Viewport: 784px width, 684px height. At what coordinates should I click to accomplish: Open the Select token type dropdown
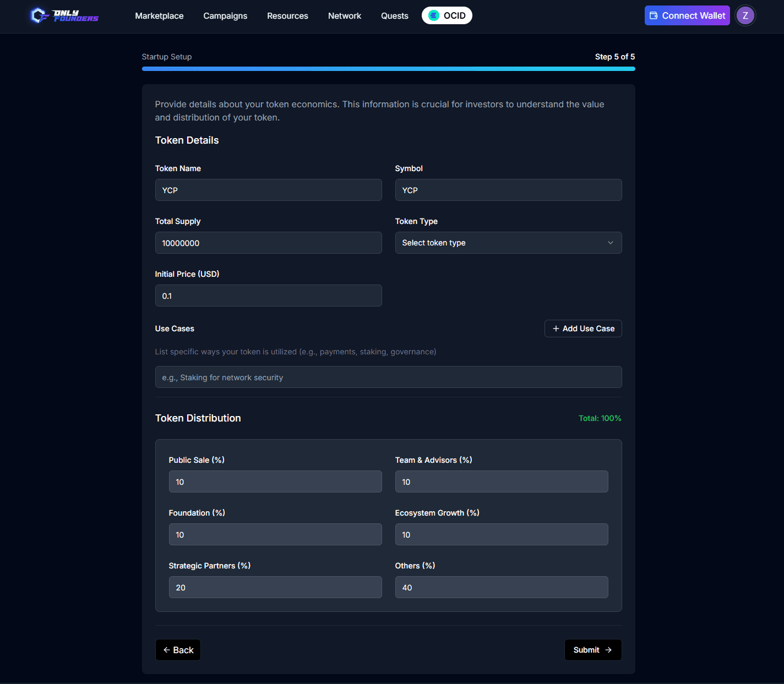(x=508, y=243)
